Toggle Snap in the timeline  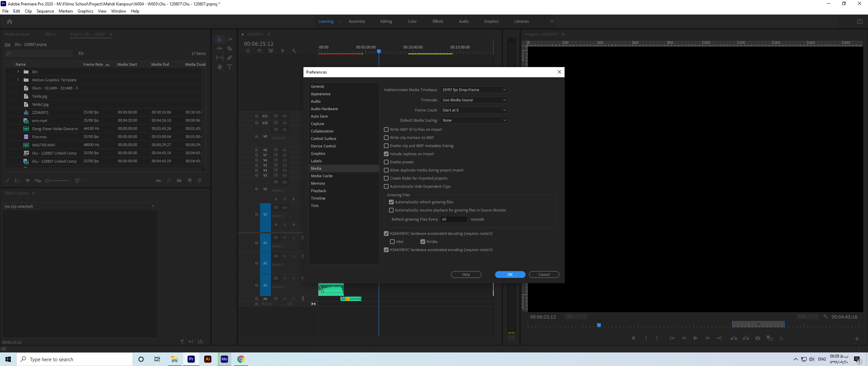point(259,51)
